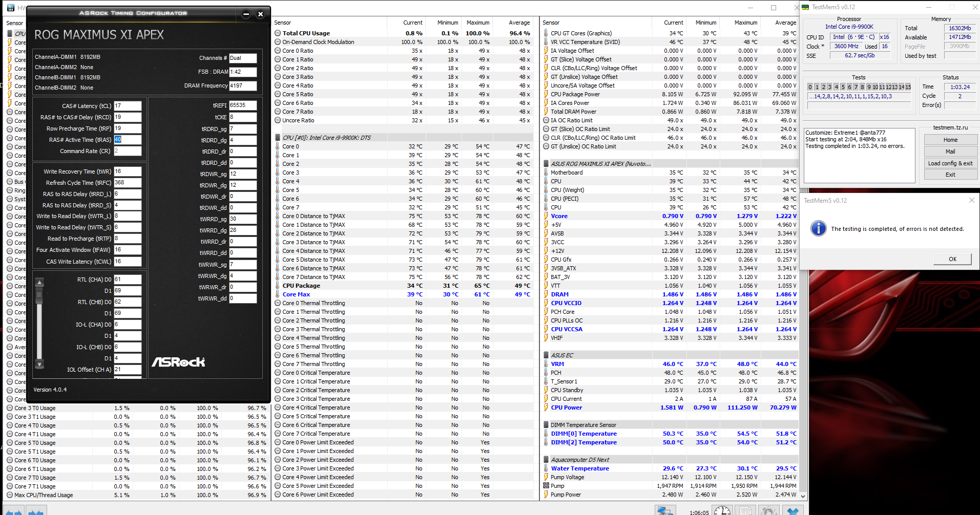The image size is (980, 515).
Task: Click the FSB : DRAM ratio field
Action: pos(243,72)
